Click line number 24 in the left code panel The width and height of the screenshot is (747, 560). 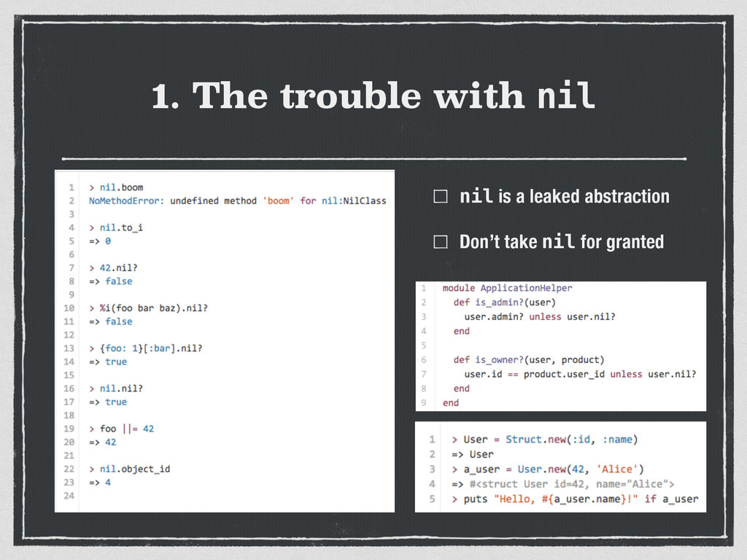pyautogui.click(x=69, y=496)
